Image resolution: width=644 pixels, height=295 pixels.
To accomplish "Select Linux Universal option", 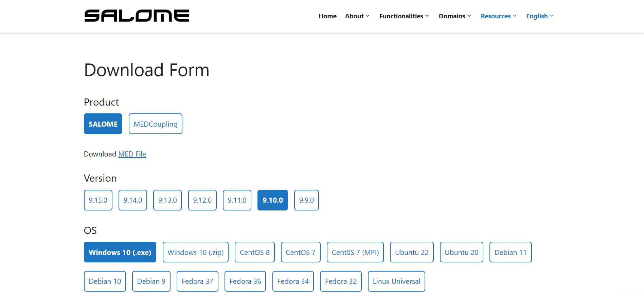I will tap(396, 281).
